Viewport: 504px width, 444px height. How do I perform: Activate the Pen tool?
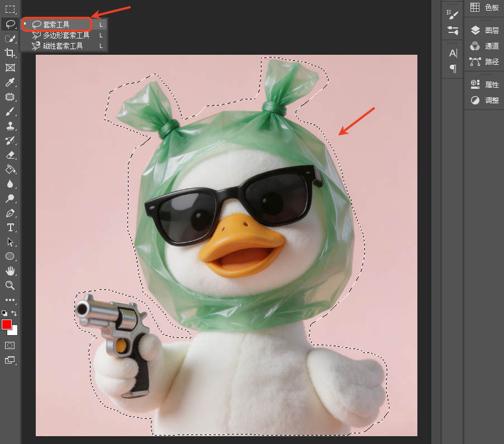pyautogui.click(x=10, y=213)
